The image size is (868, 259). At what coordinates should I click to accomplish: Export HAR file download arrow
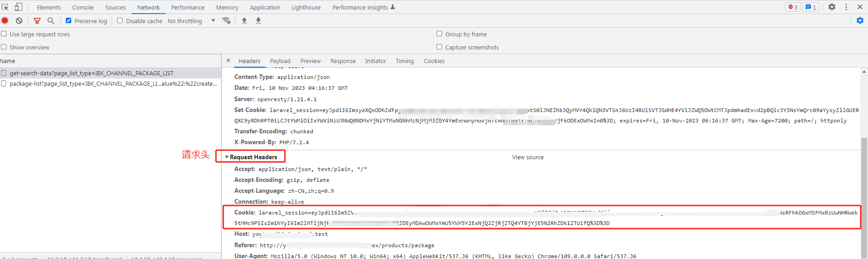click(258, 20)
